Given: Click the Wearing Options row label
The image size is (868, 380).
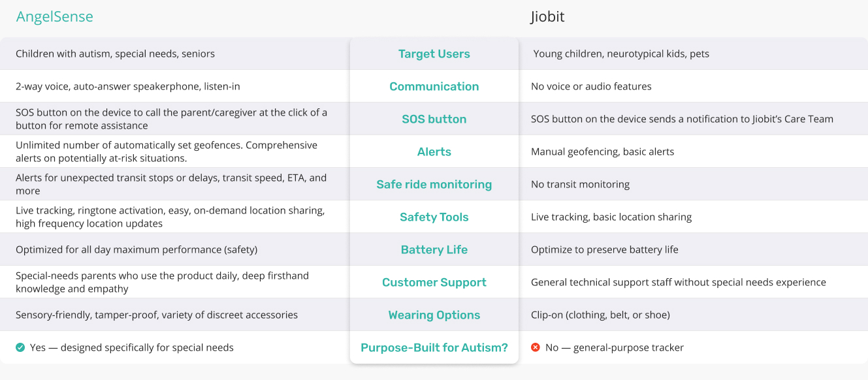Looking at the screenshot, I should tap(434, 315).
